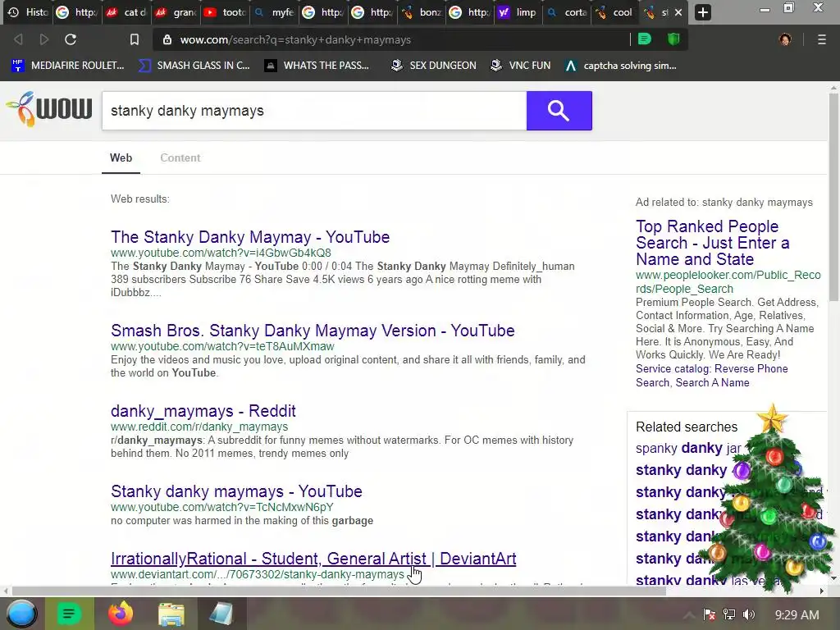
Task: Select the Web results tab
Action: click(x=121, y=158)
